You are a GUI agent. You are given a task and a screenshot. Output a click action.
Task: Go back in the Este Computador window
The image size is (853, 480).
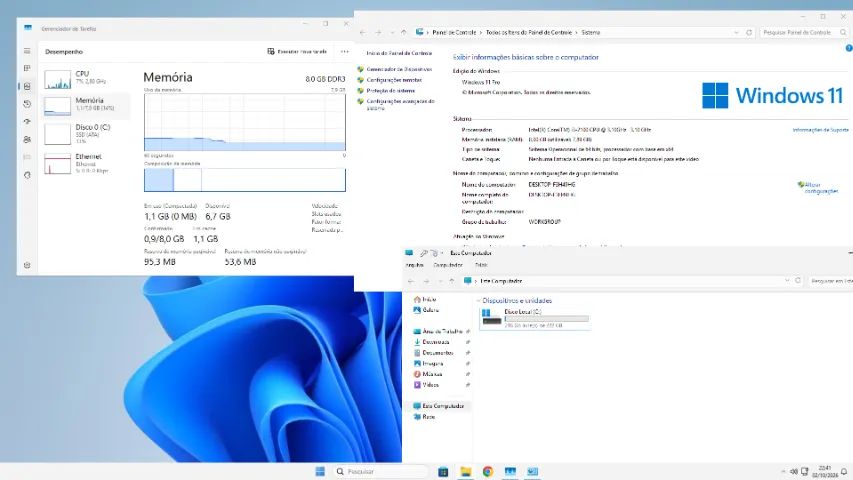tap(411, 281)
